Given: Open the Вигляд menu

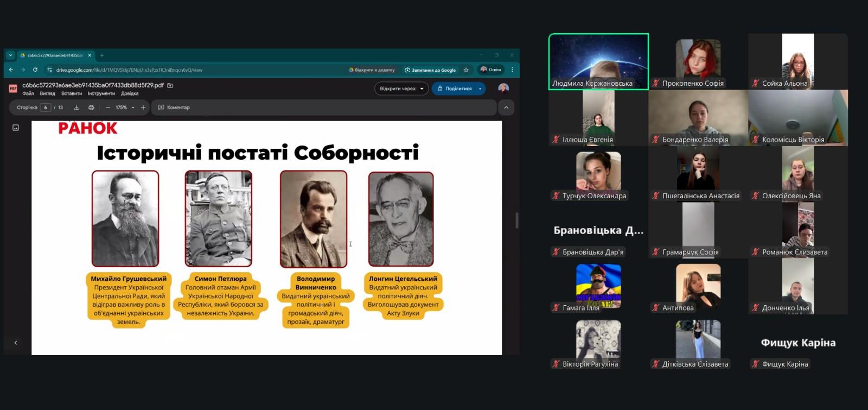Looking at the screenshot, I should pyautogui.click(x=47, y=93).
